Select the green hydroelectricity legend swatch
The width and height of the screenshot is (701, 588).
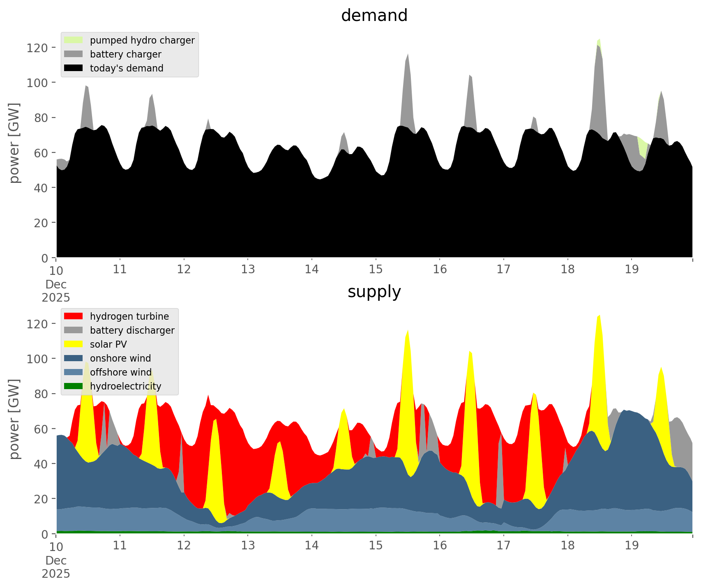[74, 386]
